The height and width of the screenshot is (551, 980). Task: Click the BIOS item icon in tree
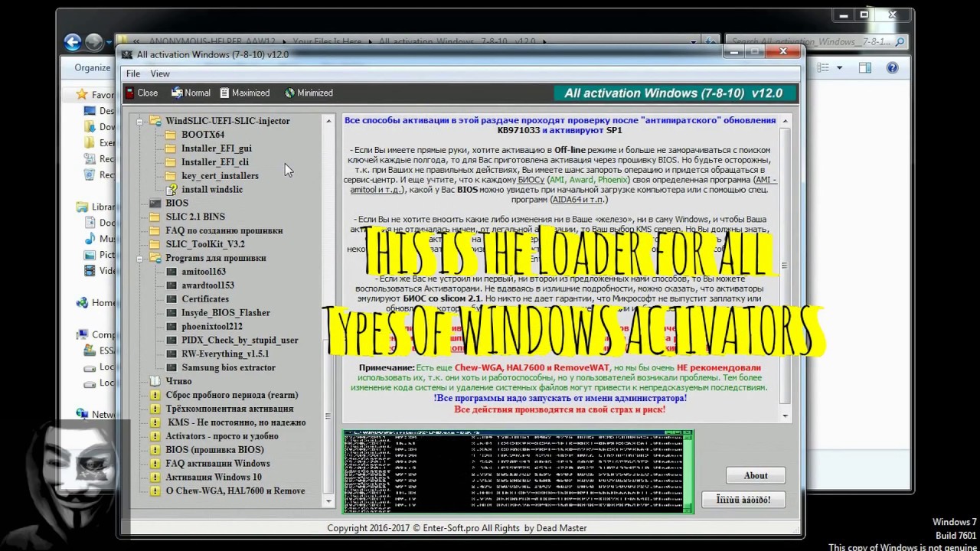(x=155, y=203)
